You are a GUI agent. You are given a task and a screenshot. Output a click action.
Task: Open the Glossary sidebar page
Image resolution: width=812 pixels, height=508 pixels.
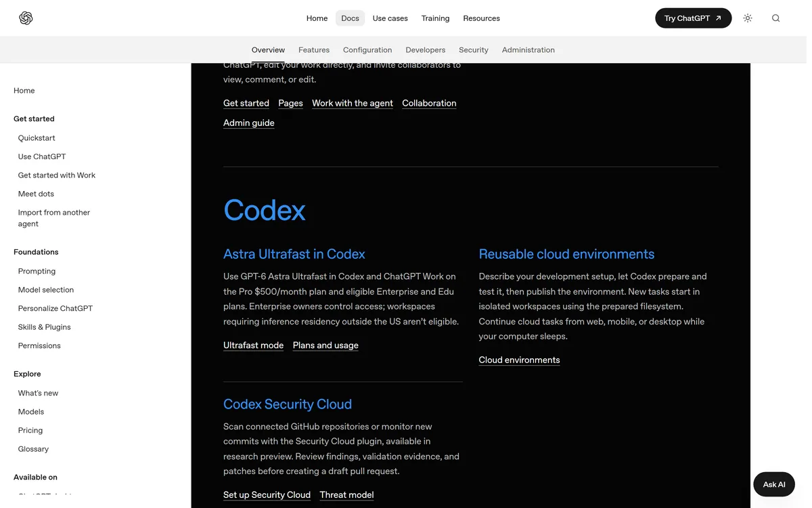click(33, 449)
